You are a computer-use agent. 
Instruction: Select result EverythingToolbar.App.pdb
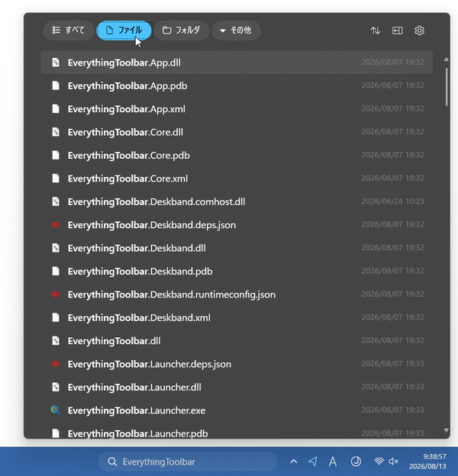click(x=237, y=85)
